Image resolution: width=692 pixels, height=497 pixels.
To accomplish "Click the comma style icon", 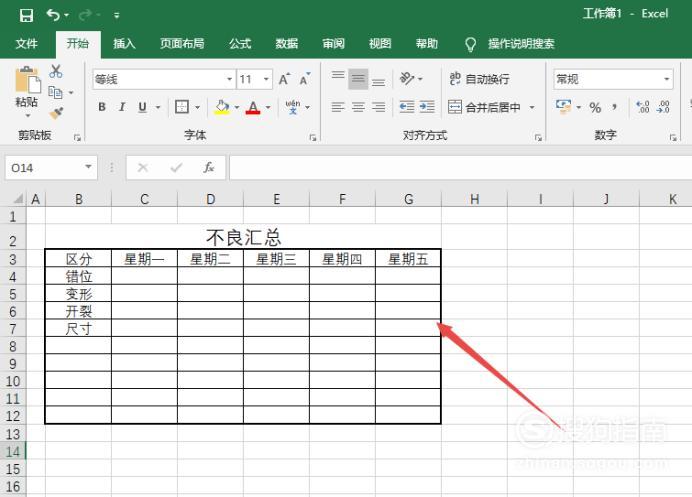I will [x=615, y=107].
